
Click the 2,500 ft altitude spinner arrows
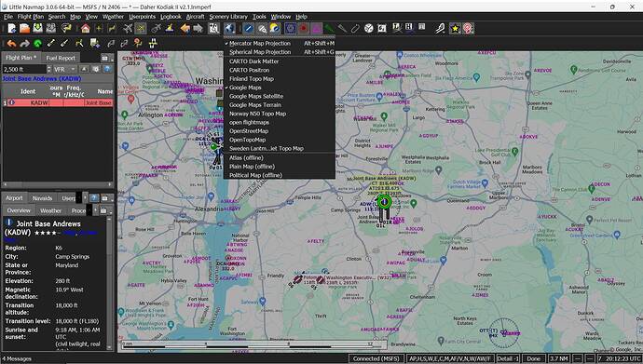coord(48,69)
